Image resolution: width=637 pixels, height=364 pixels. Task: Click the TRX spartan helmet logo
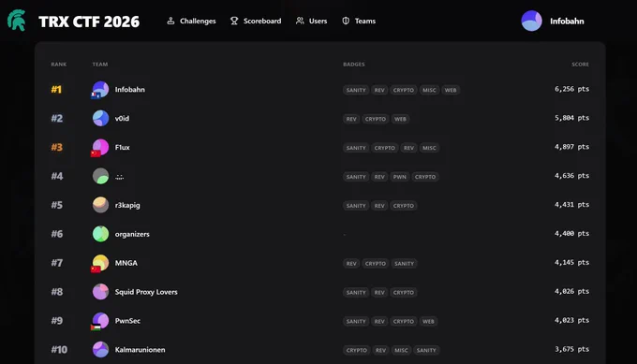(x=17, y=21)
